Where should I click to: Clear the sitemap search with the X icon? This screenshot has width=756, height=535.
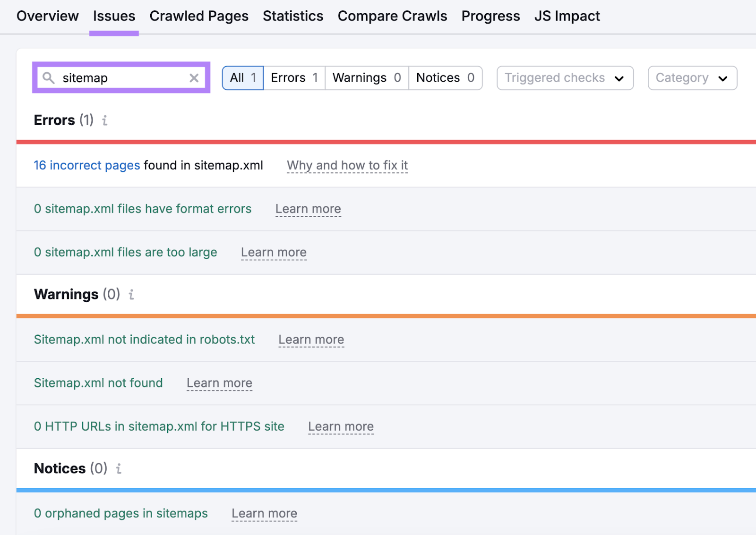pos(194,78)
